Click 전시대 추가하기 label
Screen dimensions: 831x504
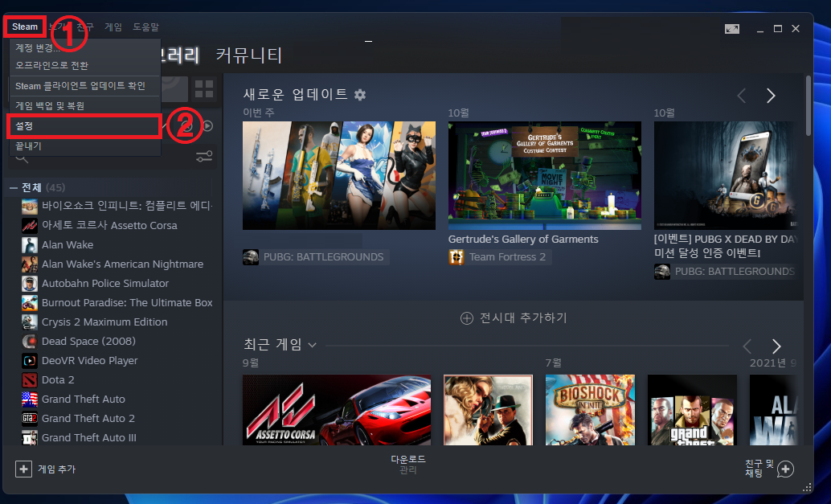coord(523,318)
